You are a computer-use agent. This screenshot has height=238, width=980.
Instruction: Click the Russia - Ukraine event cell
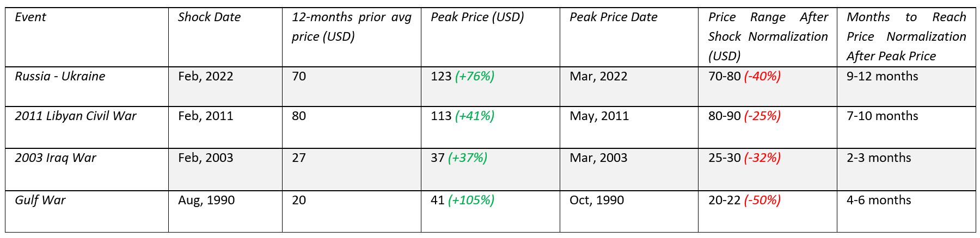click(x=60, y=76)
